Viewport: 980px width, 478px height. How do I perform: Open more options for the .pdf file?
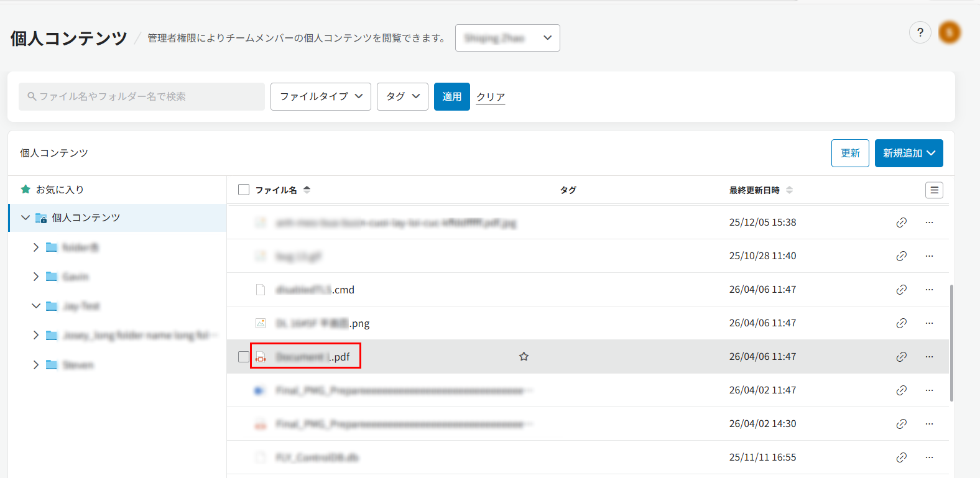pyautogui.click(x=929, y=357)
